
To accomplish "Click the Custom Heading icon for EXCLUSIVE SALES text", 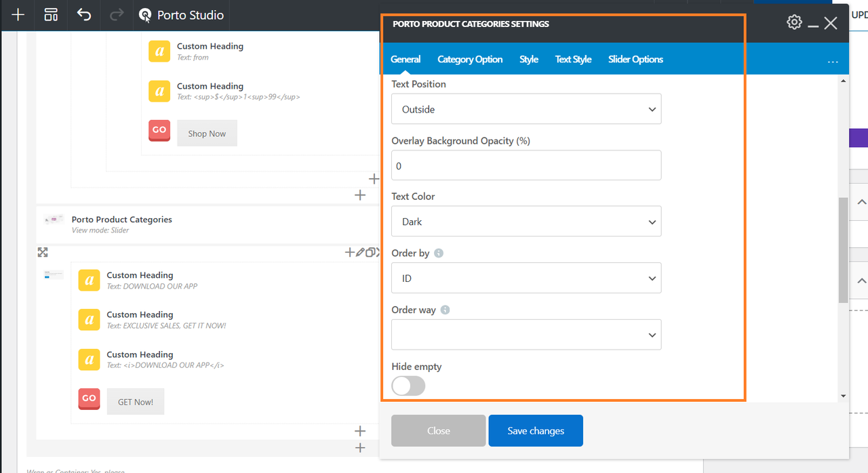I will coord(89,320).
